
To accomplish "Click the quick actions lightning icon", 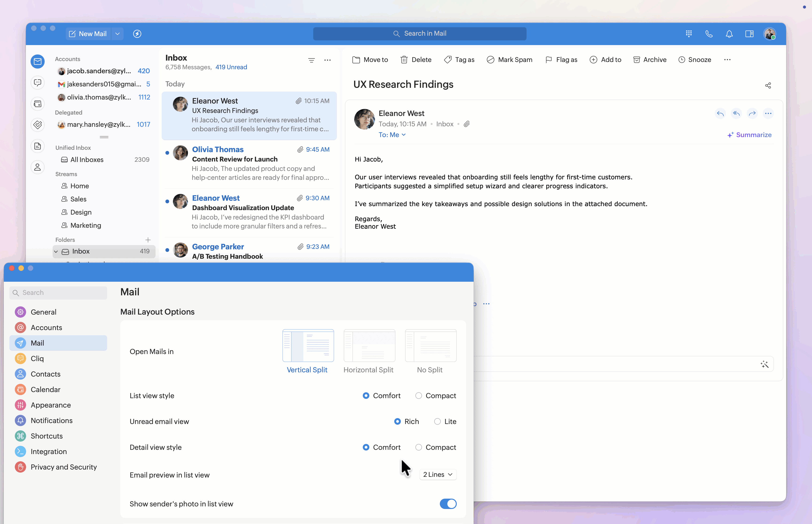I will tap(137, 34).
